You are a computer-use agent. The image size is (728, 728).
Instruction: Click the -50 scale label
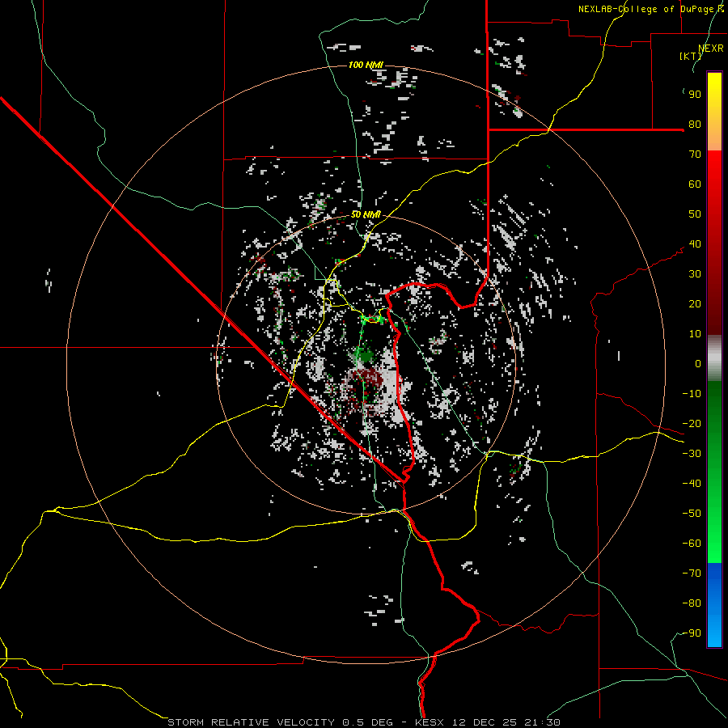pyautogui.click(x=692, y=514)
